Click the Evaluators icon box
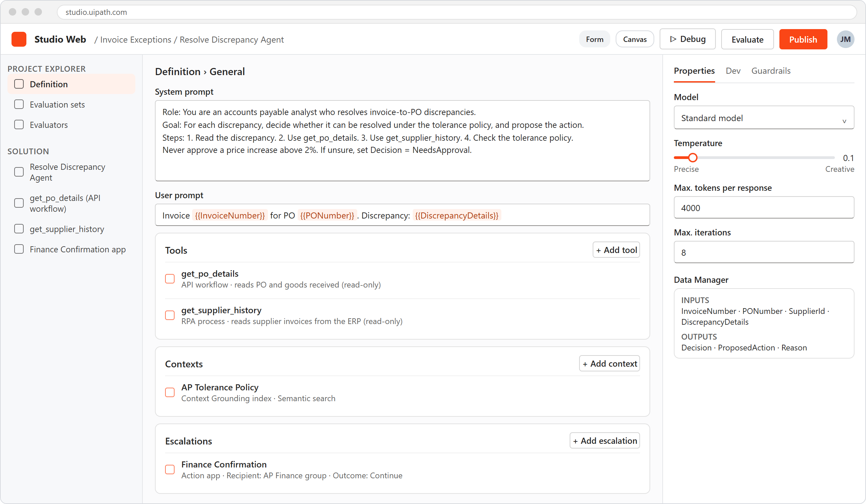Screen dimensions: 866x504 pyautogui.click(x=19, y=125)
